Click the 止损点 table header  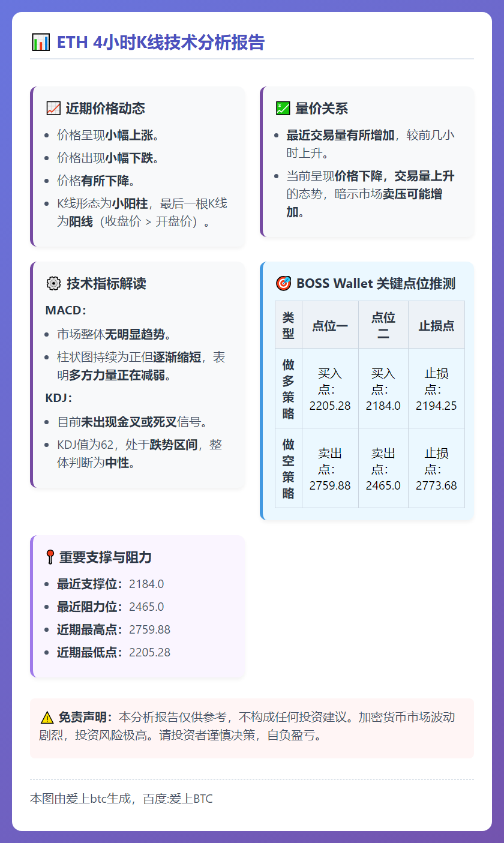click(436, 325)
